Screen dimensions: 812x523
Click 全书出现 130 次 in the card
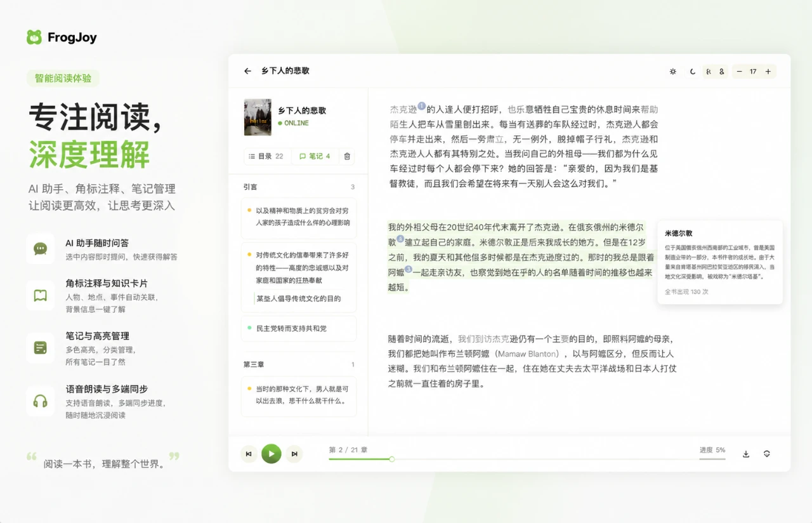686,292
